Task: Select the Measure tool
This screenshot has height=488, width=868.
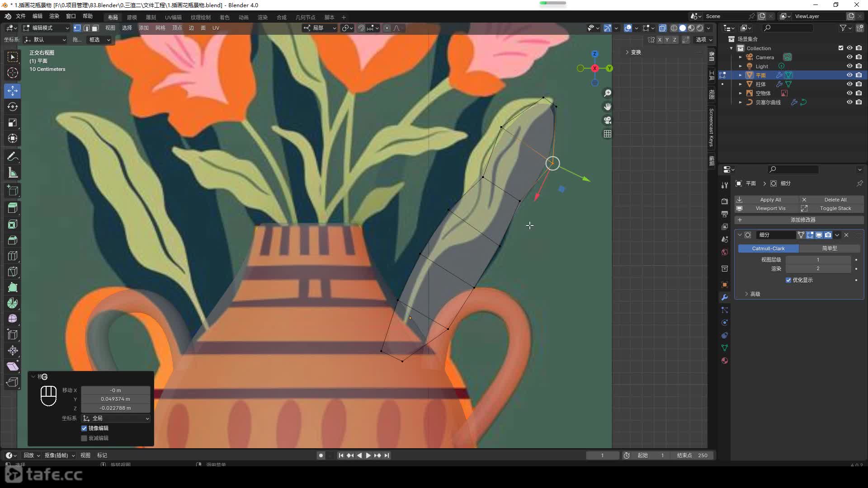Action: point(13,173)
